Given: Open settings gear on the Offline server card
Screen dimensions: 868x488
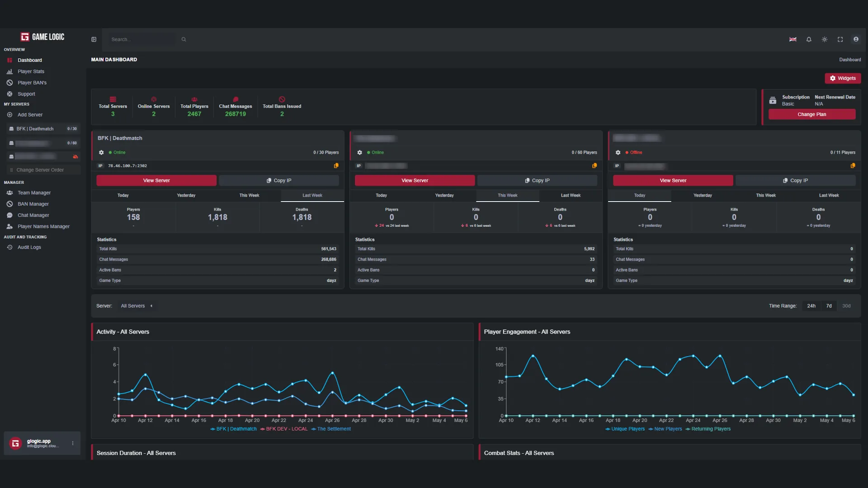Looking at the screenshot, I should click(618, 153).
